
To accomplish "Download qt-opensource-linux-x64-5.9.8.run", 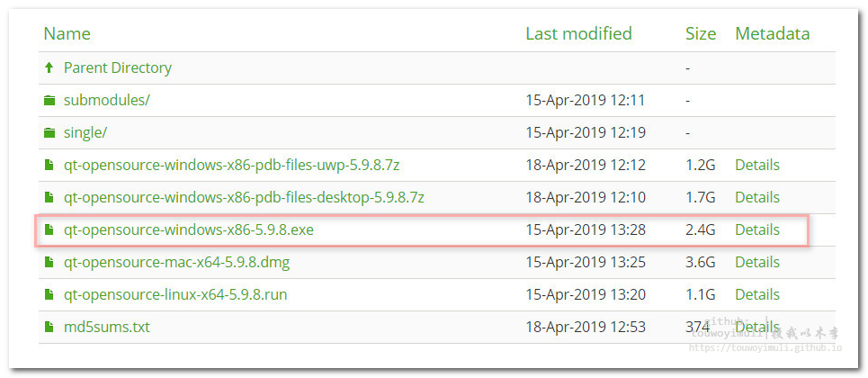I will click(x=175, y=293).
